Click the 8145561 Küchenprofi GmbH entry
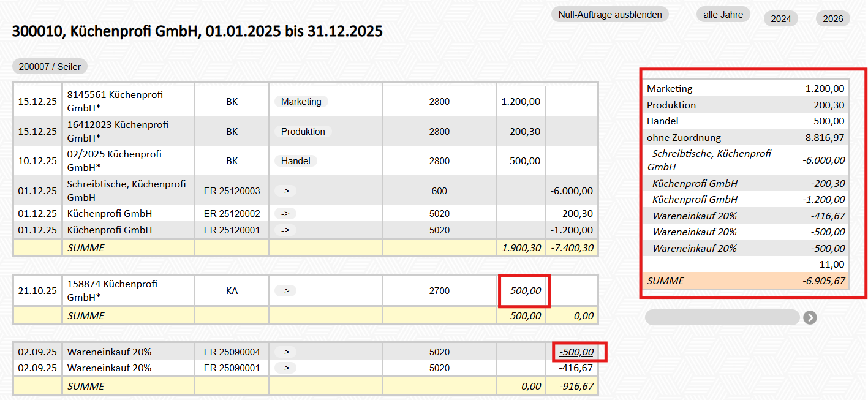 [115, 101]
